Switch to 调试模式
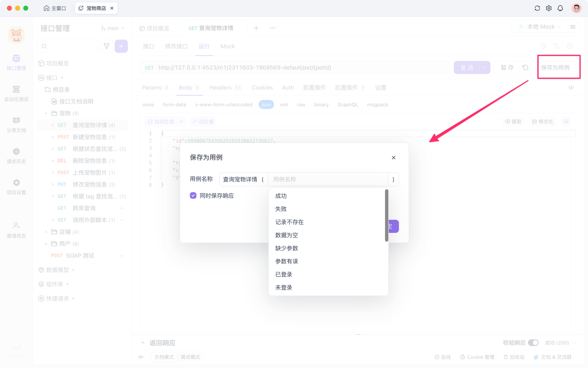The height and width of the screenshot is (368, 588). pos(190,357)
